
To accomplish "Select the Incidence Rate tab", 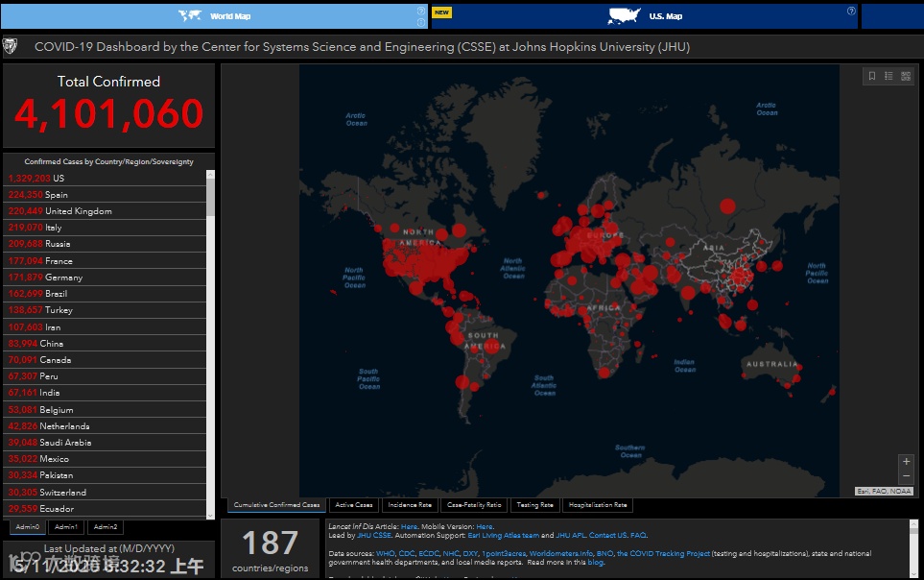I will pyautogui.click(x=410, y=505).
